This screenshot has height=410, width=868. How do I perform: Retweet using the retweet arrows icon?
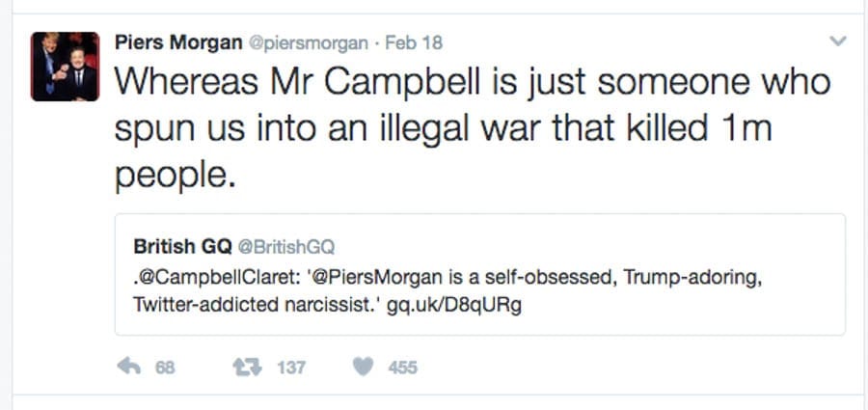[x=247, y=367]
